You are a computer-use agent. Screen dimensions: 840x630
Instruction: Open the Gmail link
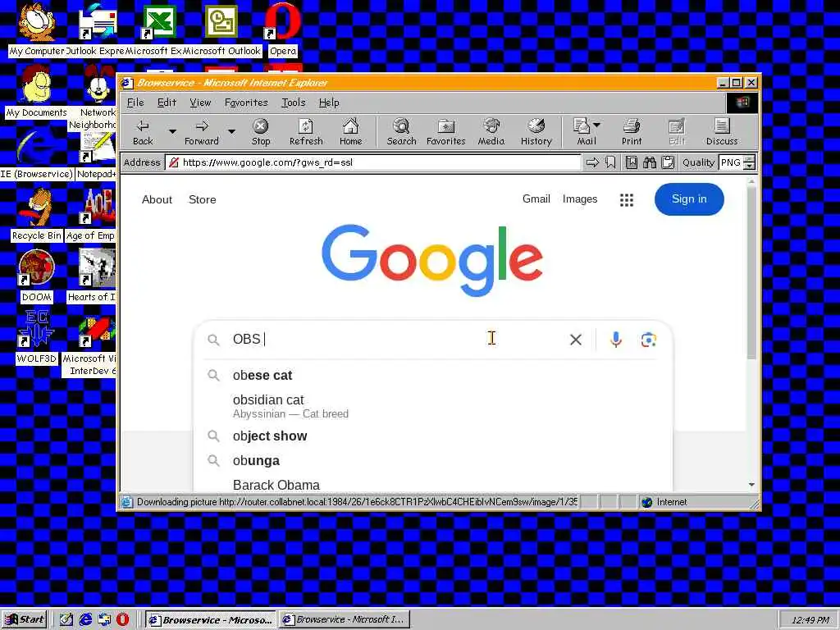[536, 199]
